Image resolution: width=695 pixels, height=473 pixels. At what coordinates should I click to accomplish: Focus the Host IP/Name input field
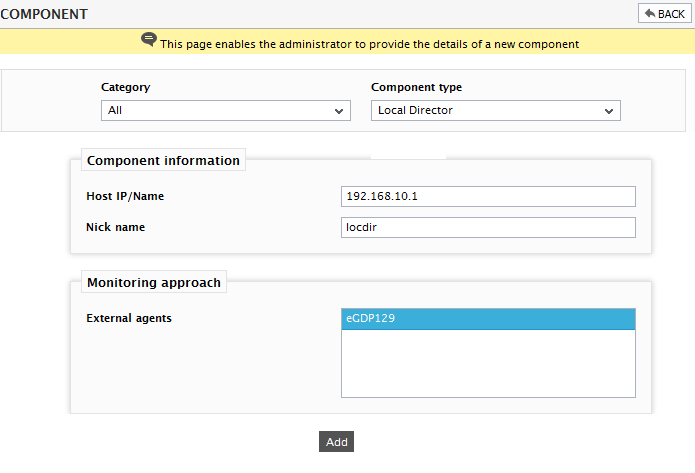(x=488, y=196)
